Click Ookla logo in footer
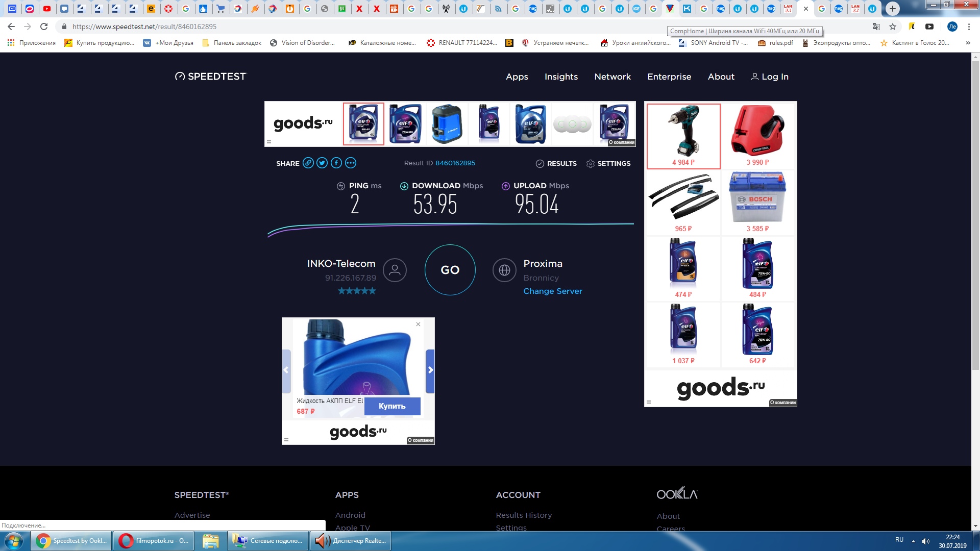Screen dimensions: 980x551 click(677, 493)
